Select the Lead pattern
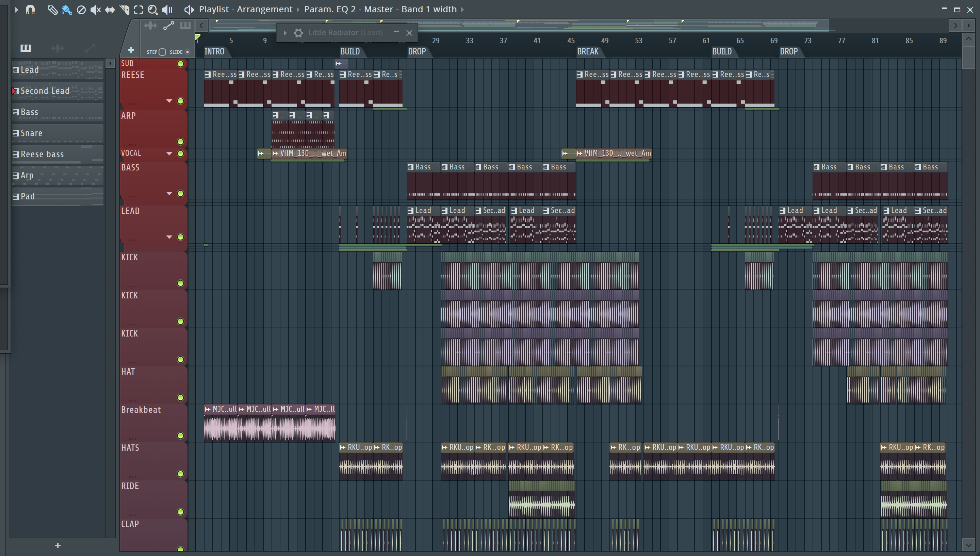 58,70
